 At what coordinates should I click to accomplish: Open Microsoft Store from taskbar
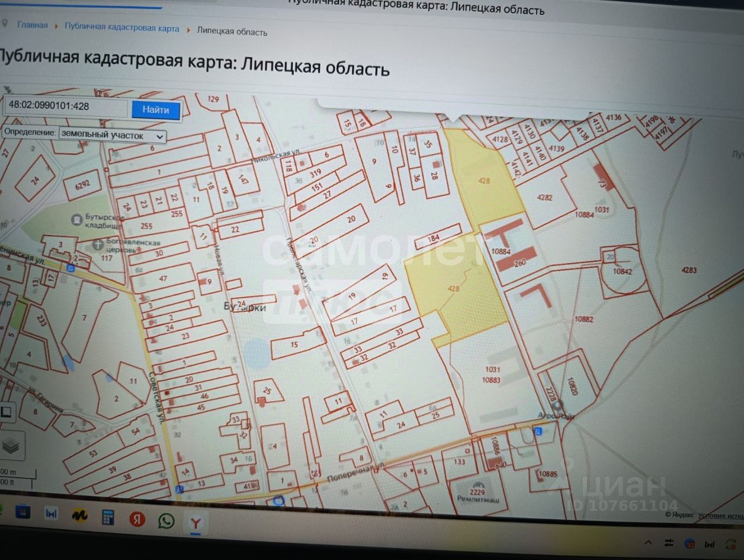tap(23, 511)
